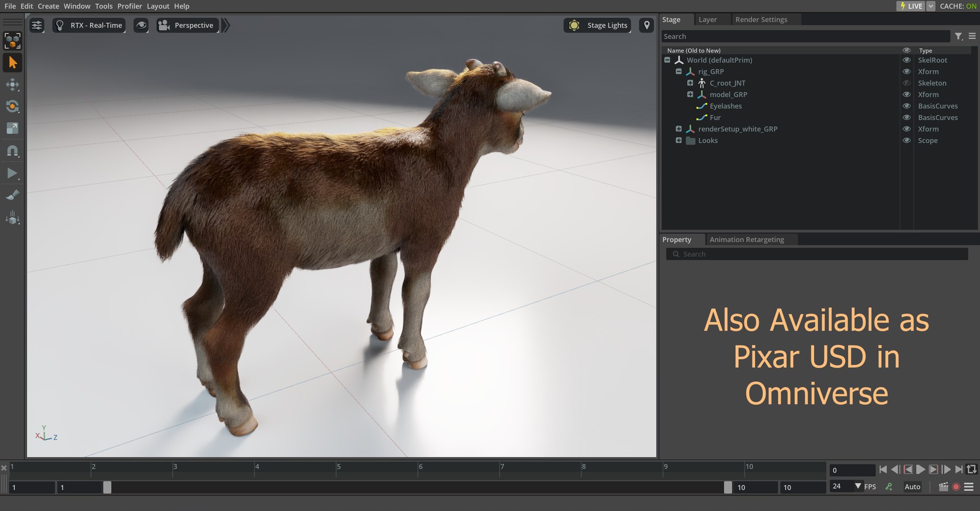Select the paint brush tool
The image size is (980, 511).
click(x=12, y=195)
